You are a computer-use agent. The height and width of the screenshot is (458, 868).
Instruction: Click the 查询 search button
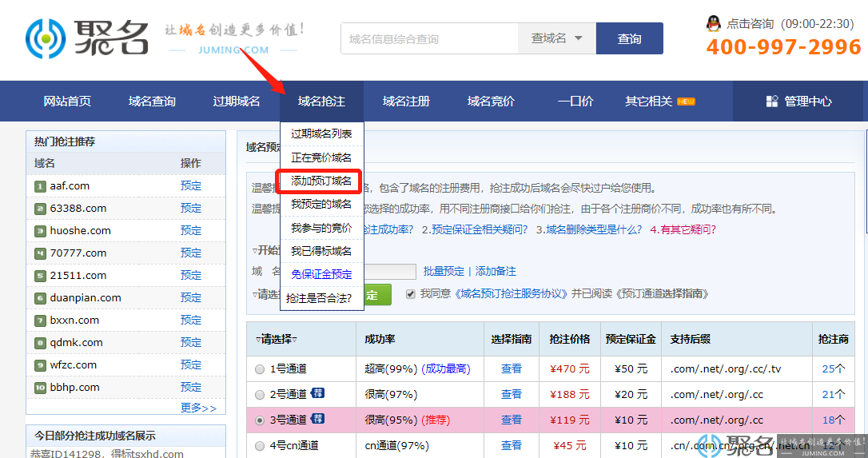(x=629, y=38)
